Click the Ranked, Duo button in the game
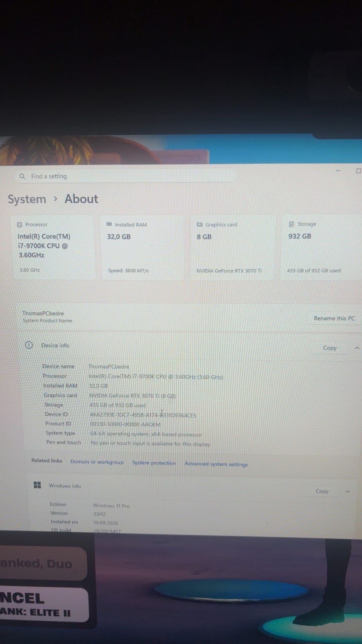Viewport: 362px width, 644px height. coord(43,564)
